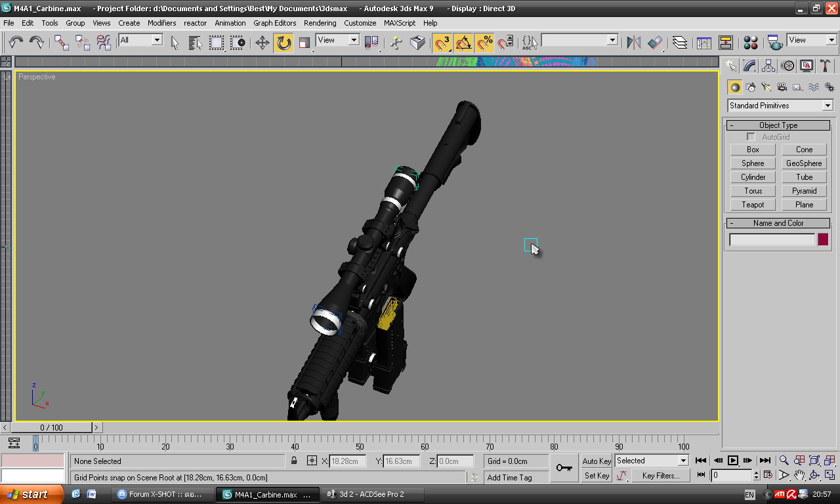Open the Modifiers menu
The image size is (840, 504).
coord(161,23)
